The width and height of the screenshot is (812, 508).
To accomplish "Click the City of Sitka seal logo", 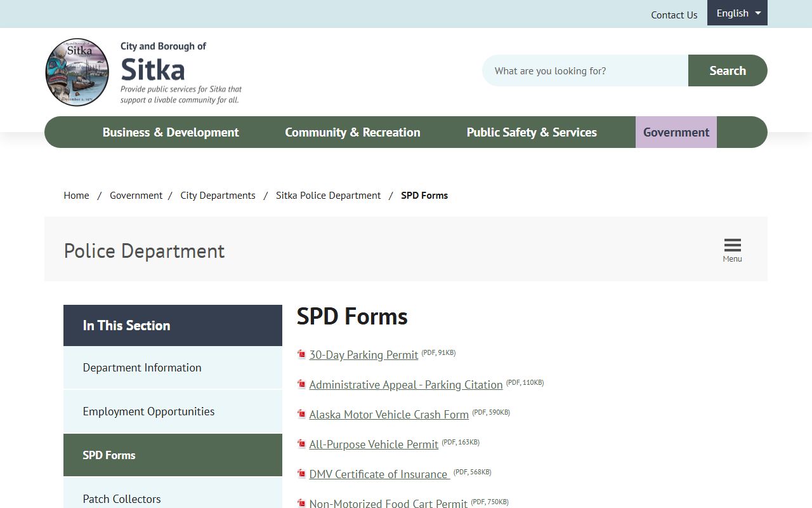I will (77, 72).
